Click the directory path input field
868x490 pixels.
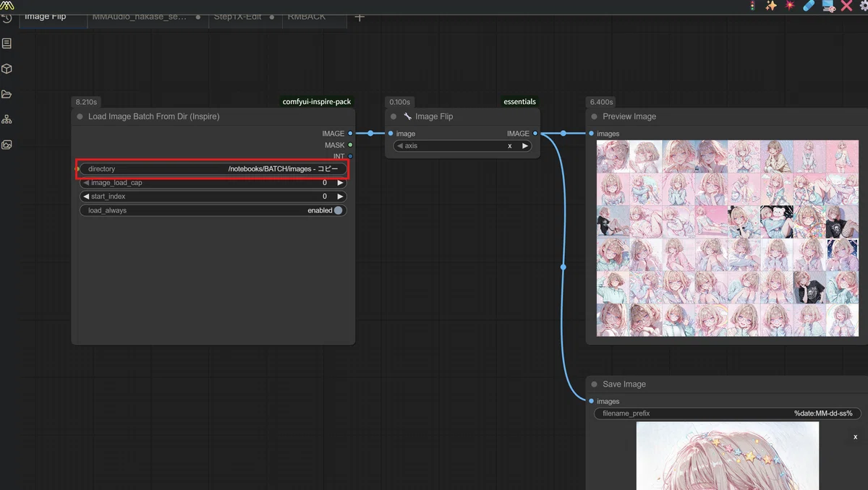click(x=213, y=169)
